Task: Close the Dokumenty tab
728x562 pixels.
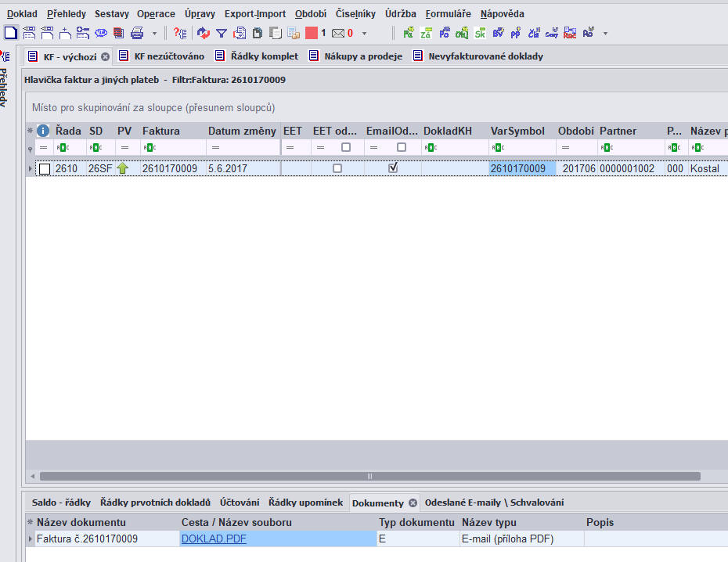Action: pos(413,503)
